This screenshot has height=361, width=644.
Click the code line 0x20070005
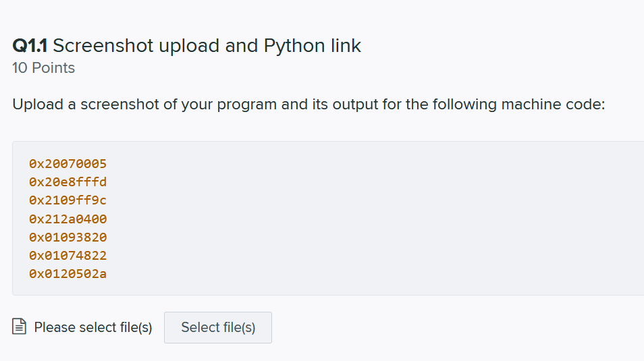[x=68, y=163]
